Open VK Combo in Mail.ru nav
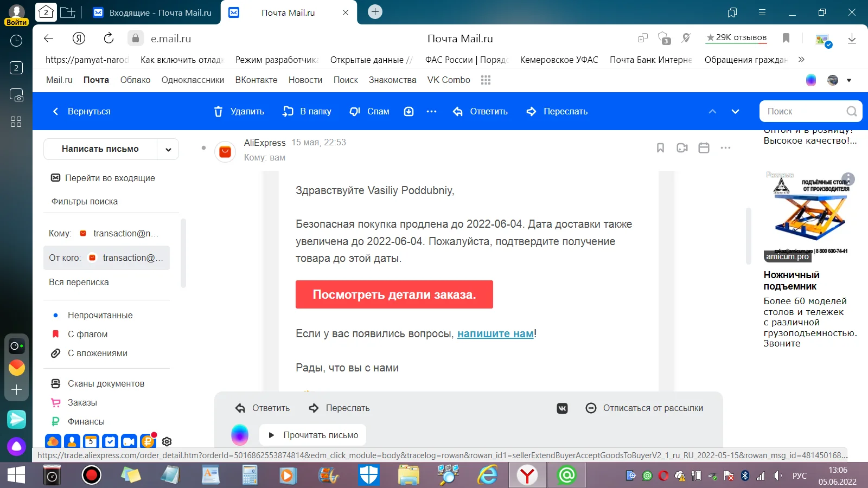 449,80
